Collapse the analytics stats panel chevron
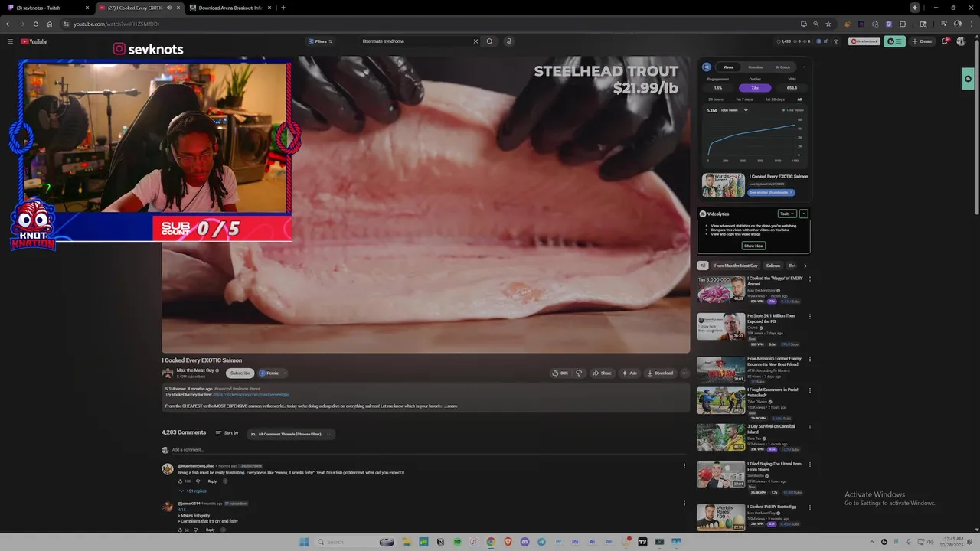Screen dimensions: 980x551 pos(804,67)
